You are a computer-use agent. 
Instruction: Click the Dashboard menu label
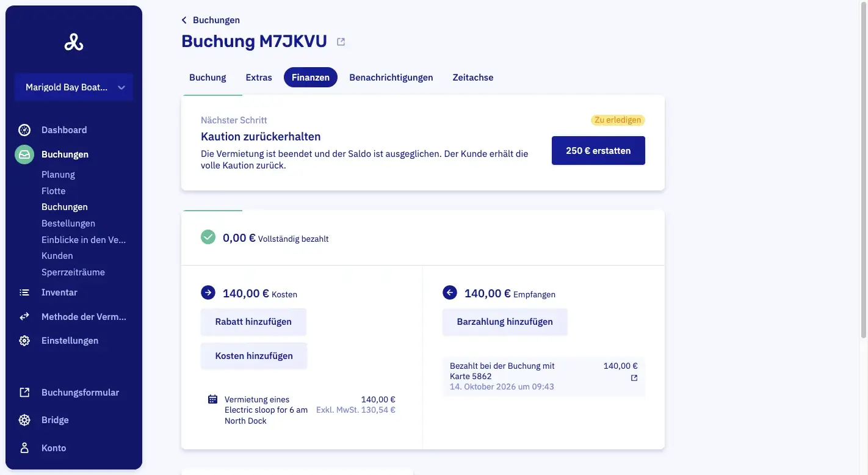pyautogui.click(x=64, y=130)
